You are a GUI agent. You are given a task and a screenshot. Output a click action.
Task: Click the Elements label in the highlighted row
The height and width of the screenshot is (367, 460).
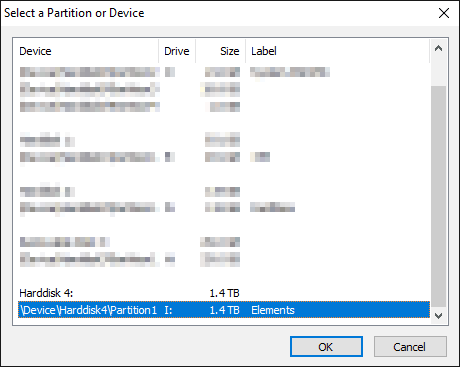click(x=273, y=310)
